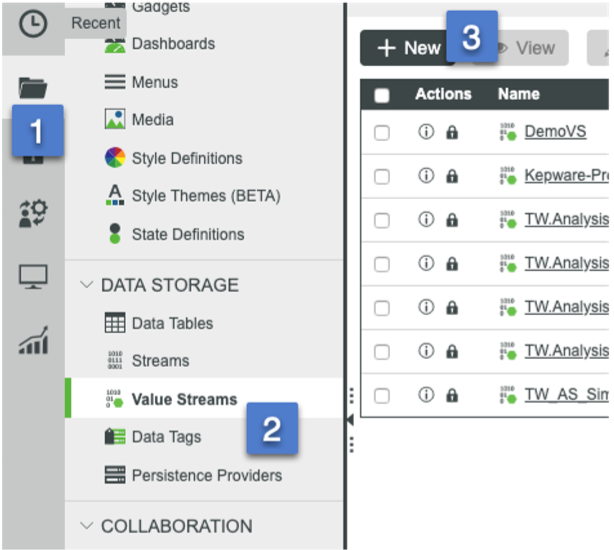Check the second TW.Analysis row checkbox
Image resolution: width=614 pixels, height=550 pixels.
382,264
